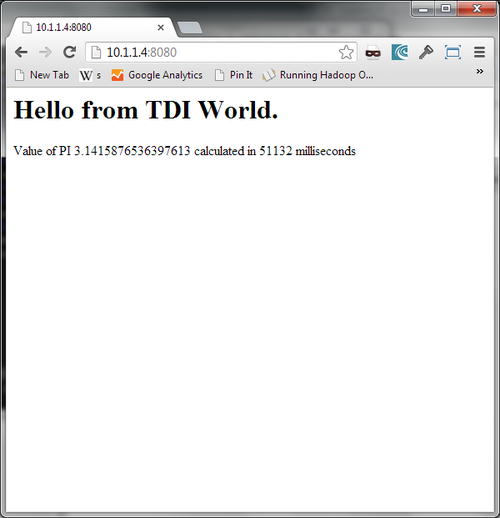This screenshot has height=518, width=500.
Task: Click the teal swirl extension icon
Action: point(400,52)
